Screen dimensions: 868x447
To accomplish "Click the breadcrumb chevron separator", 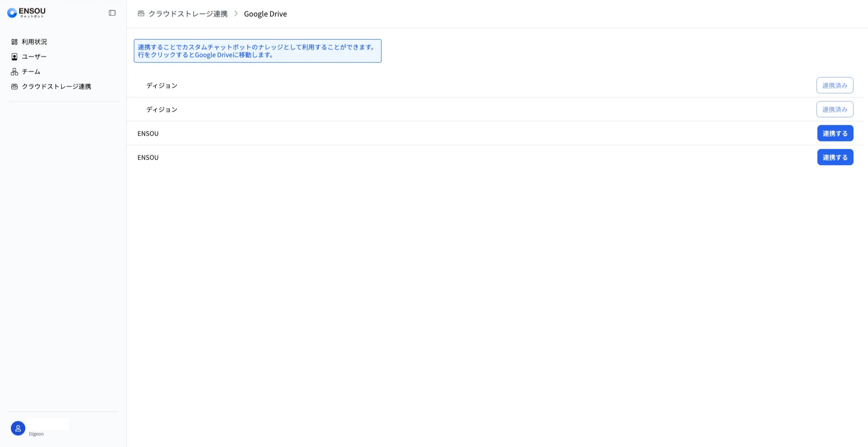I will point(236,14).
